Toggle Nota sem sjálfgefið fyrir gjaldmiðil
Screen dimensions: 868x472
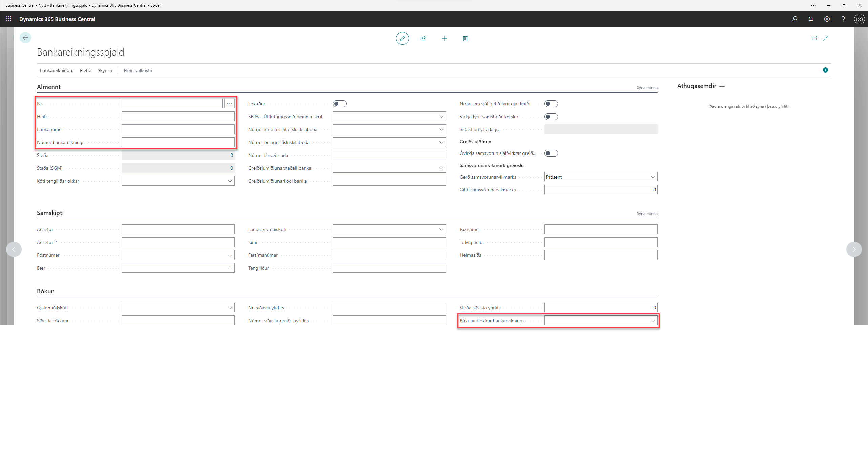tap(551, 104)
